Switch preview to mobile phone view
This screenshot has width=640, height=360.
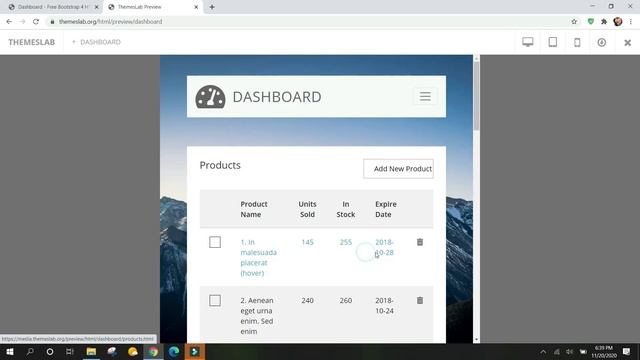point(577,42)
